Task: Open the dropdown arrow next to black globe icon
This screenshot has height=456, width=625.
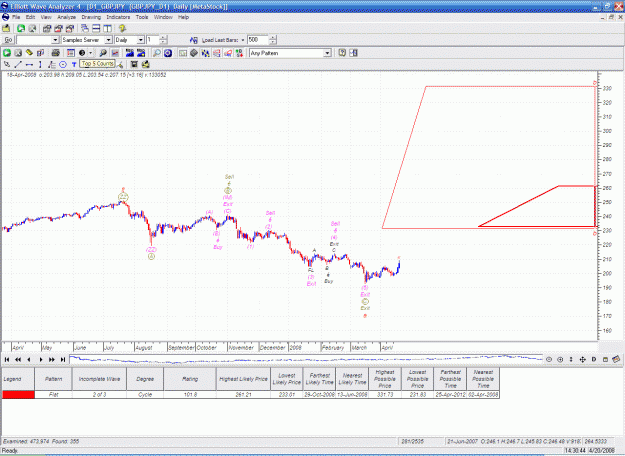Action: coord(90,53)
